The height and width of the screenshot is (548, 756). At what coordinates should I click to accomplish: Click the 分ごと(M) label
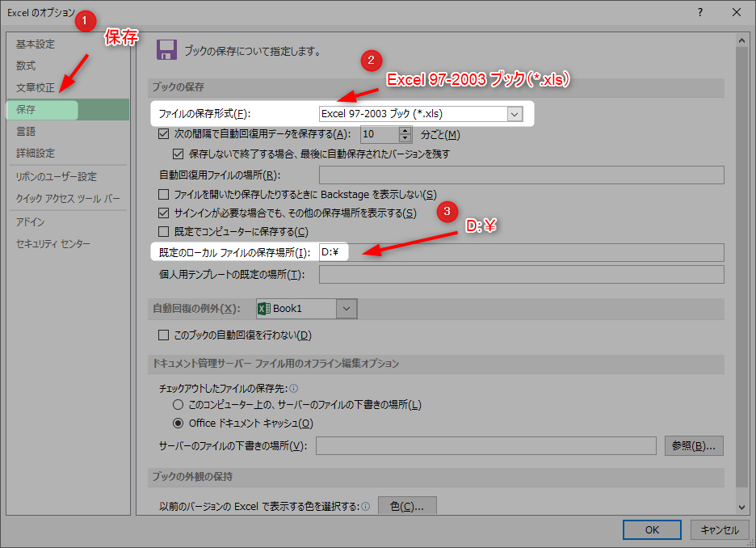(440, 135)
